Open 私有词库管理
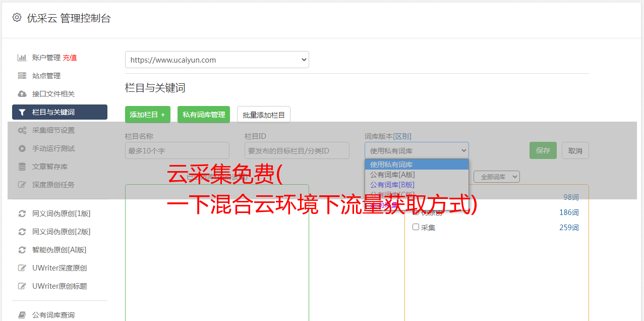Screen dimensions: 644x321 click(x=204, y=115)
